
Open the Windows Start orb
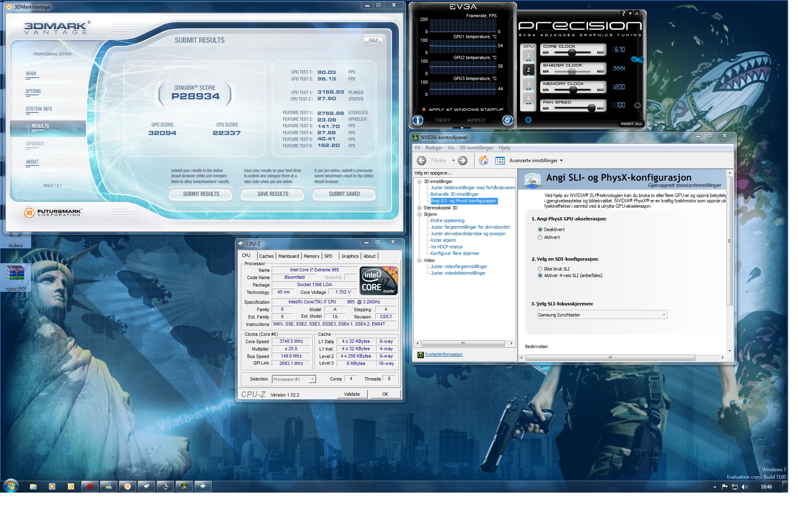11,487
